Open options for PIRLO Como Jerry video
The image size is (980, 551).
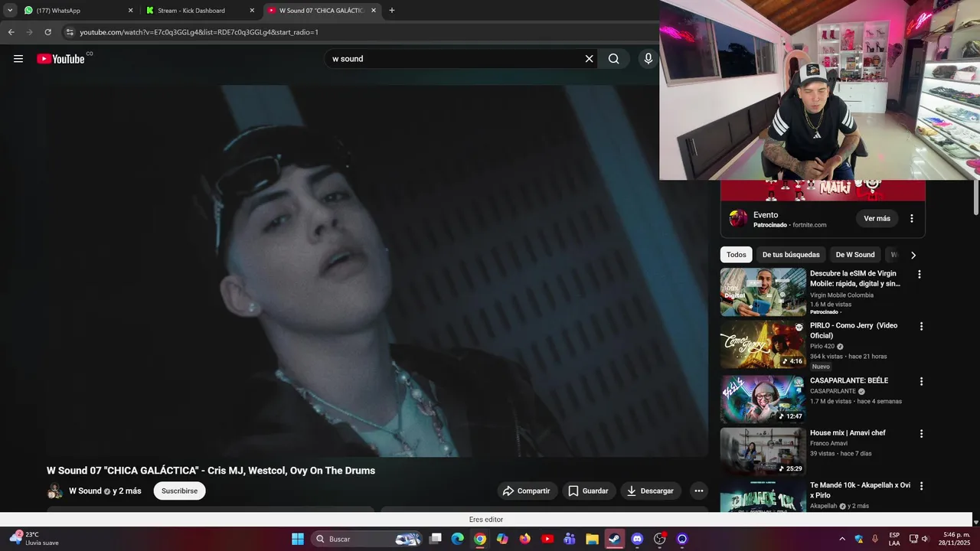(x=921, y=326)
